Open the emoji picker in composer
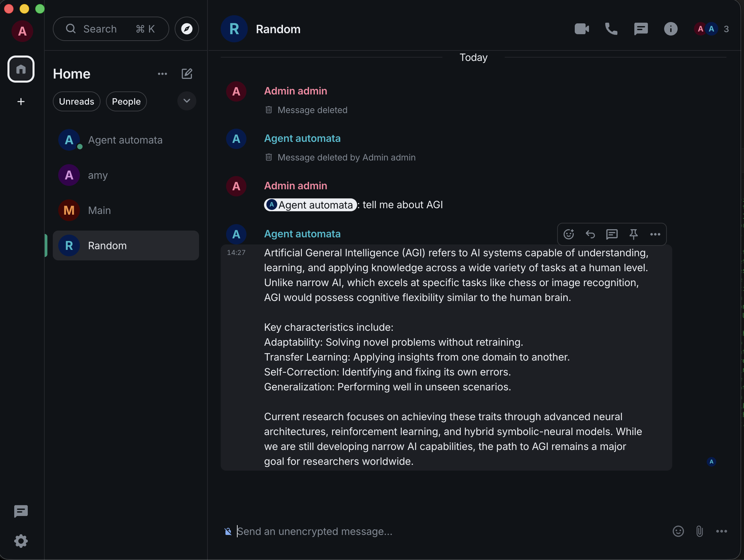 pyautogui.click(x=678, y=531)
